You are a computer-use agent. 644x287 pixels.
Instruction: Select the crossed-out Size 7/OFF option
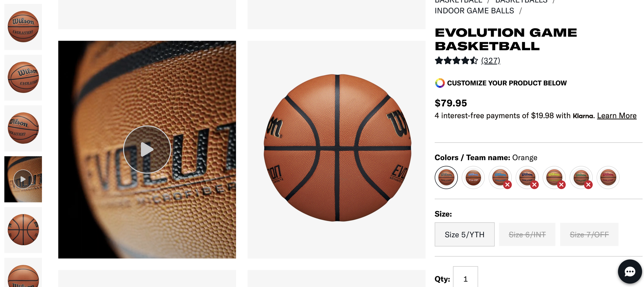[x=589, y=234]
